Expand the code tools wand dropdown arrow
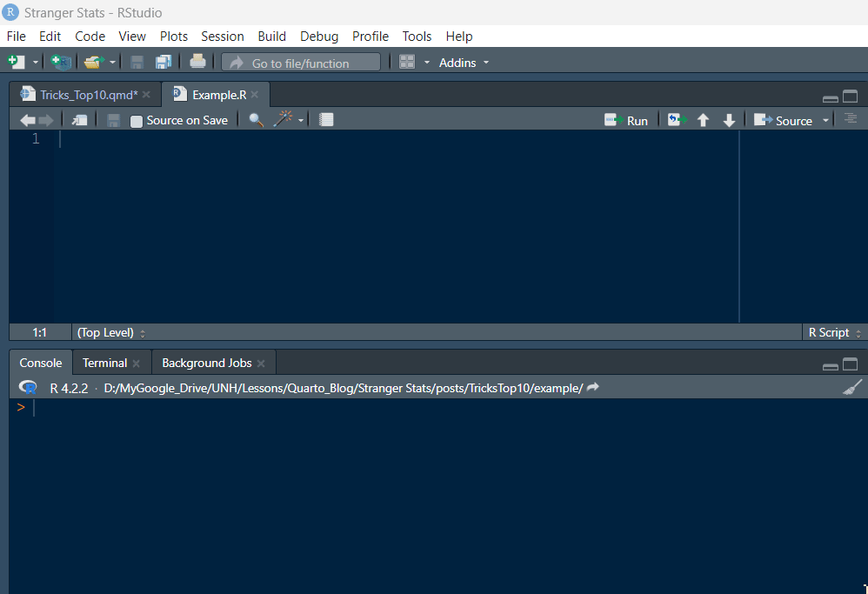This screenshot has height=594, width=868. [301, 121]
